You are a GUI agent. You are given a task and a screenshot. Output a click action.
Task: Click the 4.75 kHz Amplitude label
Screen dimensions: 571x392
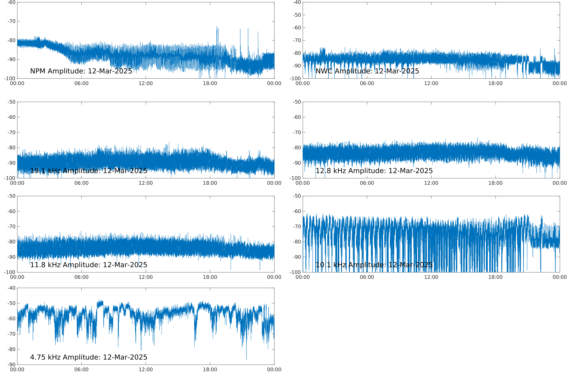tap(89, 357)
